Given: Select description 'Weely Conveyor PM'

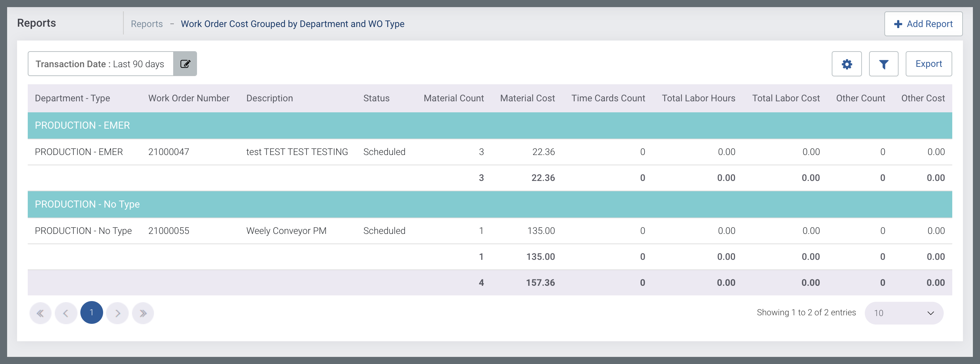Looking at the screenshot, I should click(287, 231).
